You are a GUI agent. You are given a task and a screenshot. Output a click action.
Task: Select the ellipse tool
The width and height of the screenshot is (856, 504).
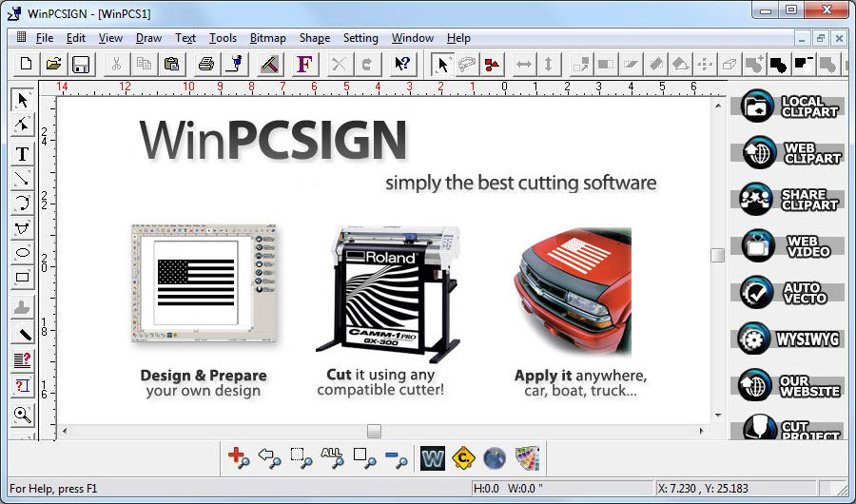23,252
